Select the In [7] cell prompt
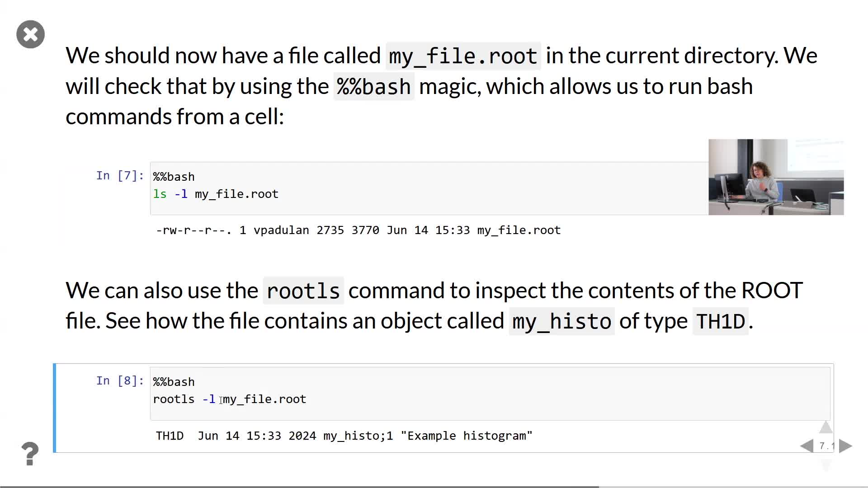The width and height of the screenshot is (868, 488). (x=120, y=175)
